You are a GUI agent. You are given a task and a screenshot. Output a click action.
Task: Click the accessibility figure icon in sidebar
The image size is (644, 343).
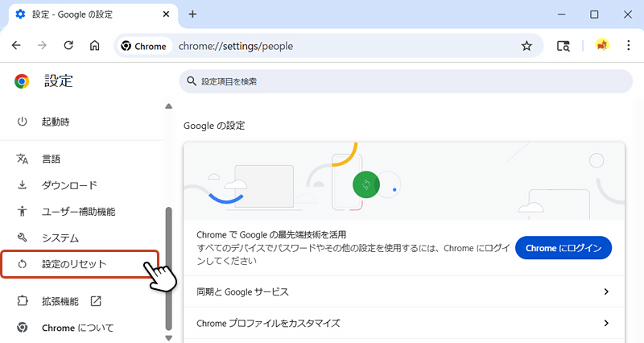click(x=23, y=212)
